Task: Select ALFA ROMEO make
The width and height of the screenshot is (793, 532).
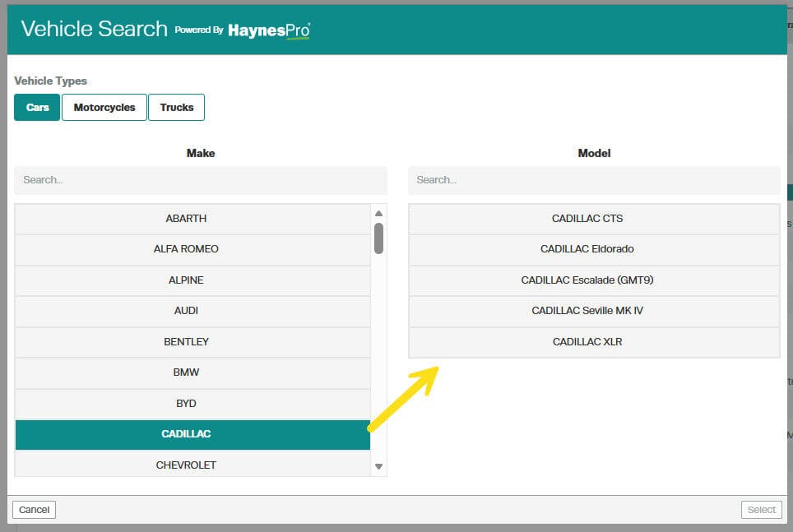Action: (192, 249)
